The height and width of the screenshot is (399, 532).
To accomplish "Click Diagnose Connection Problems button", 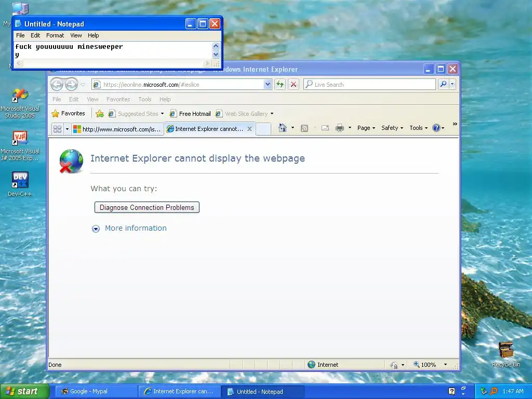I will (x=147, y=207).
